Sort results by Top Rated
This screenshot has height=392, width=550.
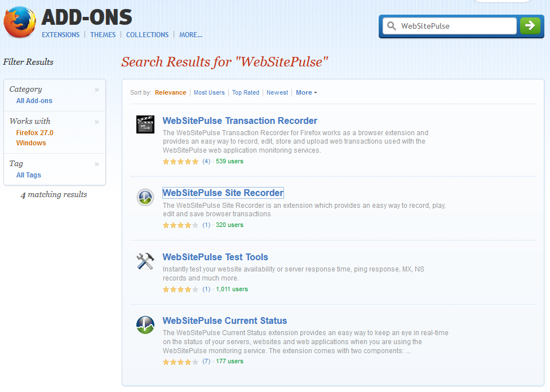click(246, 92)
